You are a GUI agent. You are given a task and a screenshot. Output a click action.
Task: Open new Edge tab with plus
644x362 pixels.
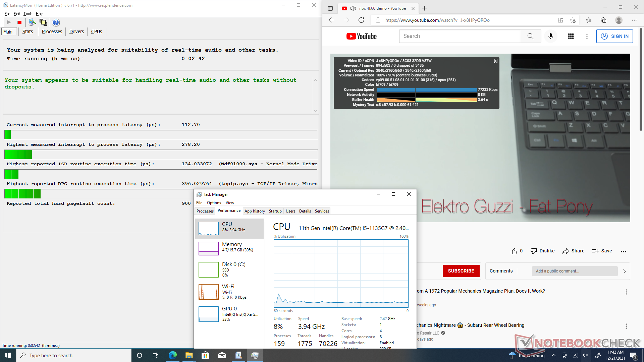(x=424, y=8)
